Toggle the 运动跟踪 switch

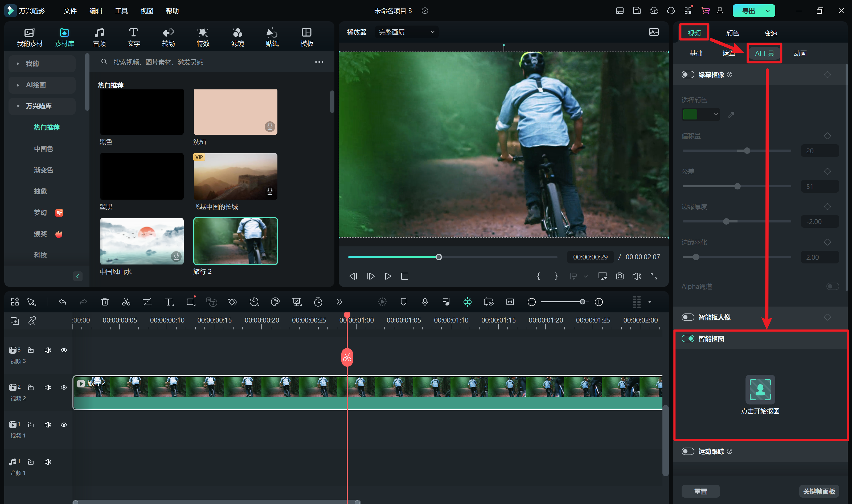[688, 451]
